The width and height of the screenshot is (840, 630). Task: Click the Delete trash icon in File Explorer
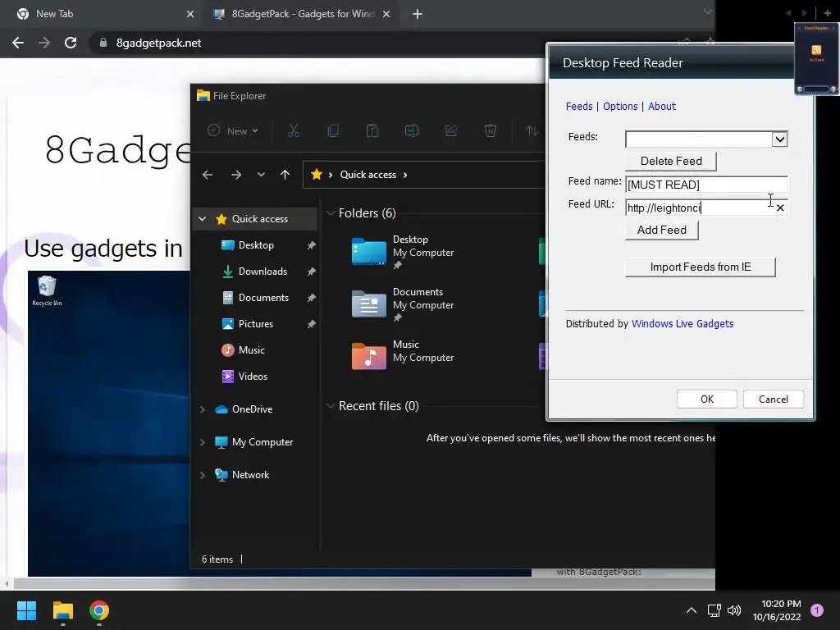tap(491, 130)
